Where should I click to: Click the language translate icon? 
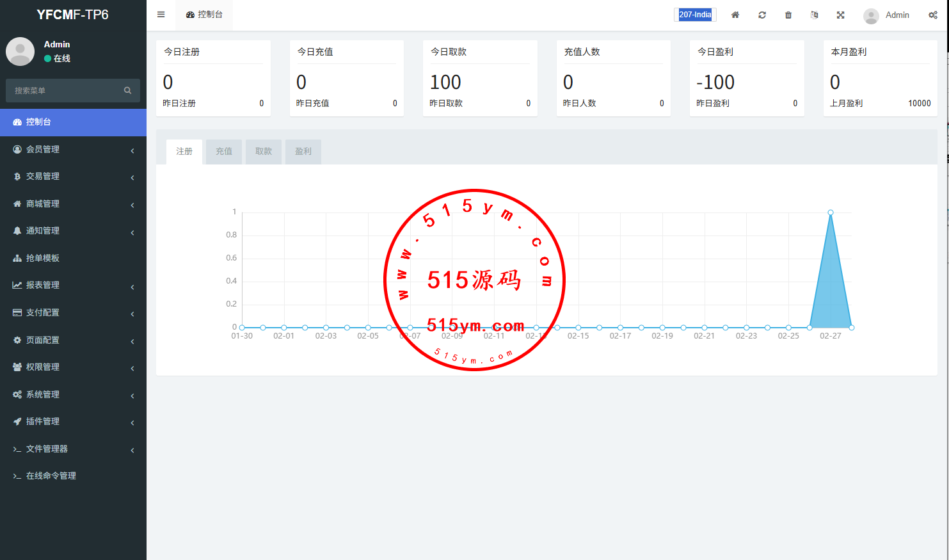pyautogui.click(x=815, y=15)
